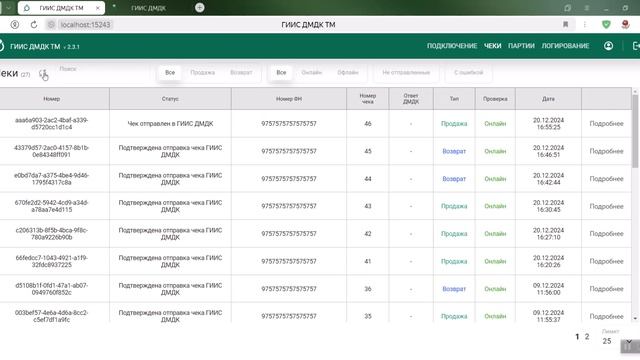The image size is (640, 360).
Task: Filter receipts by Онлайн
Action: point(312,73)
